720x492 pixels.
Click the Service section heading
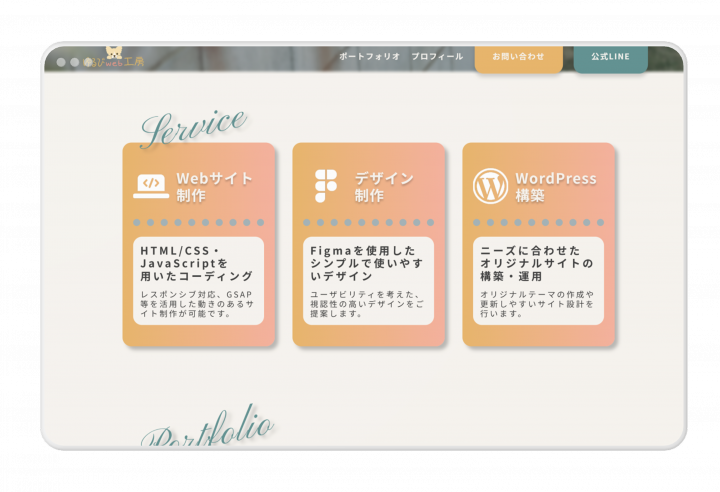(x=193, y=126)
